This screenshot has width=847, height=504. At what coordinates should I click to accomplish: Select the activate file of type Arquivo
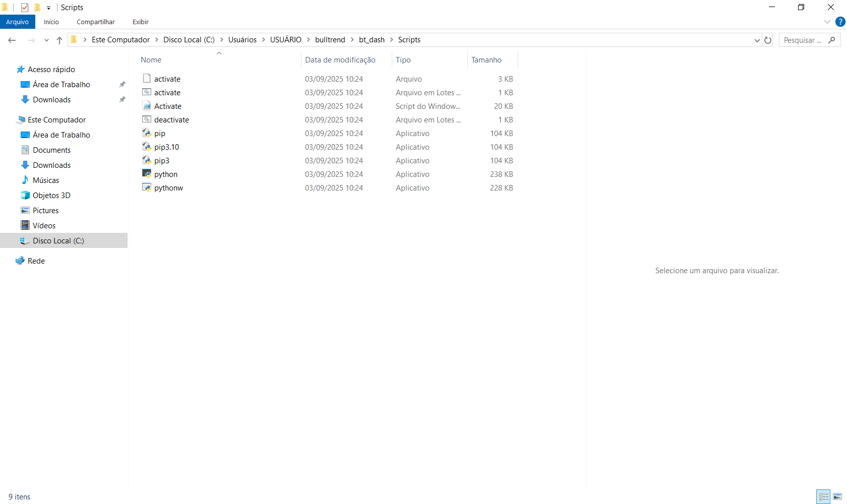167,79
